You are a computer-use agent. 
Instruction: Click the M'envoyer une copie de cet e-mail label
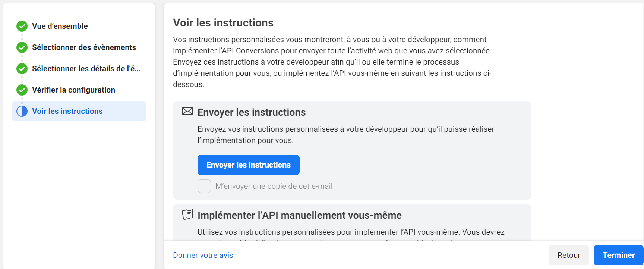pyautogui.click(x=274, y=186)
